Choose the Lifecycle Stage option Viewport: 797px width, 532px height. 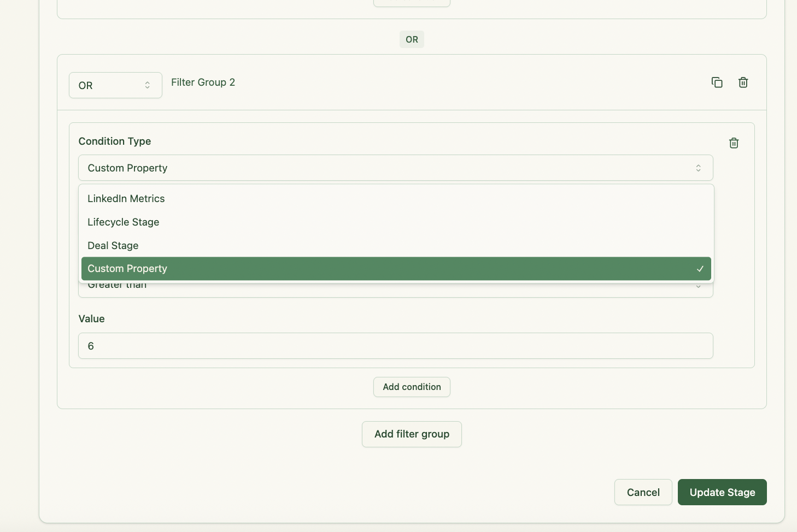(124, 222)
